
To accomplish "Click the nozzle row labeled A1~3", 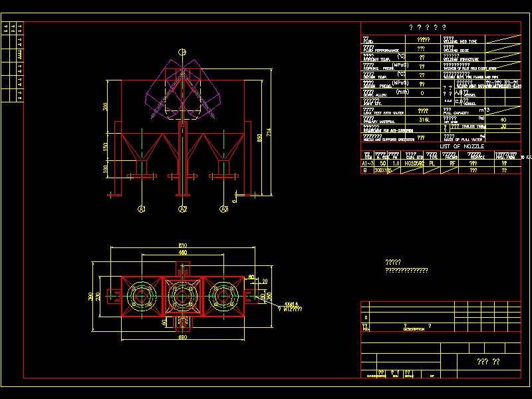I will coord(365,163).
